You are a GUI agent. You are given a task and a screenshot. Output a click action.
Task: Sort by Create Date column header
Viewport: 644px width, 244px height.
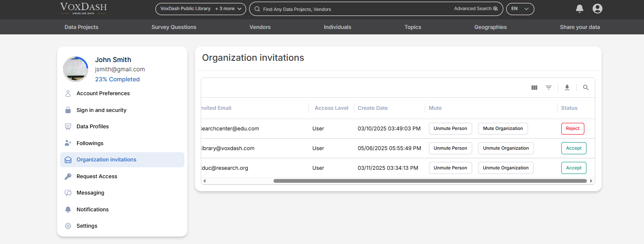[373, 108]
